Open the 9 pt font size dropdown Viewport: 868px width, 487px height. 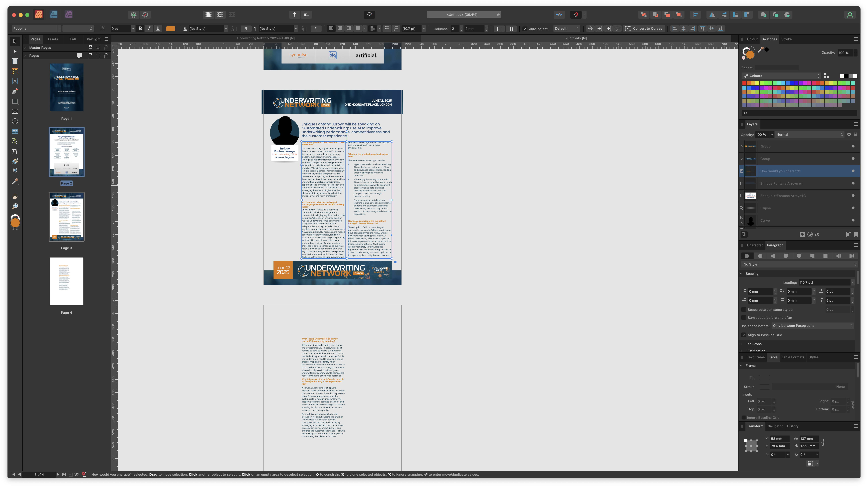133,29
